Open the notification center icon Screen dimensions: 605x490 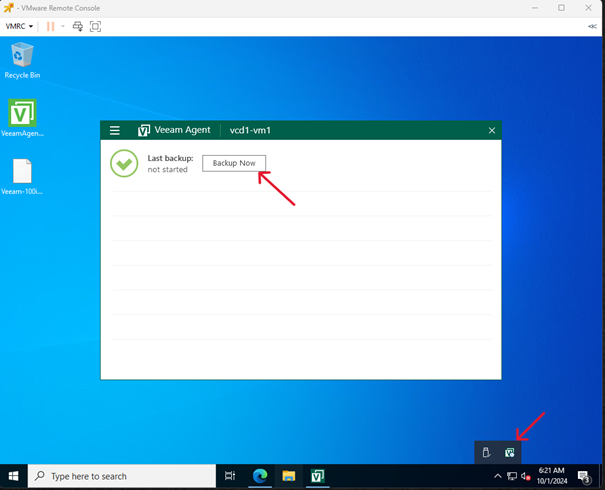tap(584, 476)
